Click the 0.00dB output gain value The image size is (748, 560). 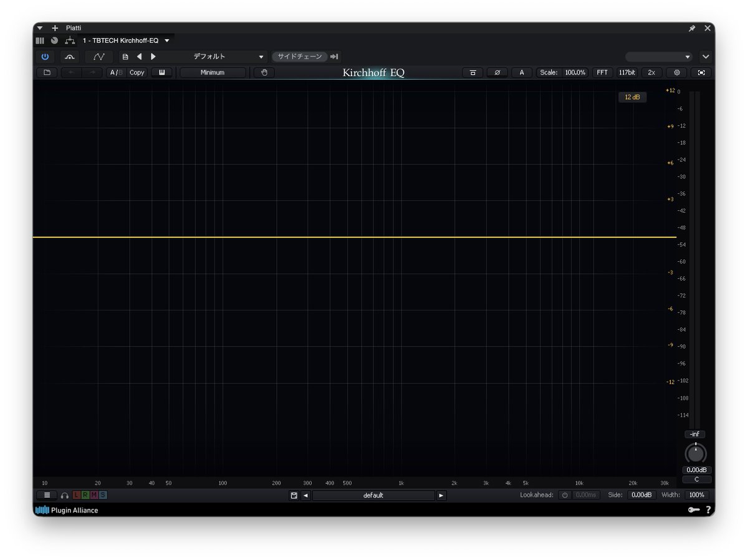tap(696, 470)
